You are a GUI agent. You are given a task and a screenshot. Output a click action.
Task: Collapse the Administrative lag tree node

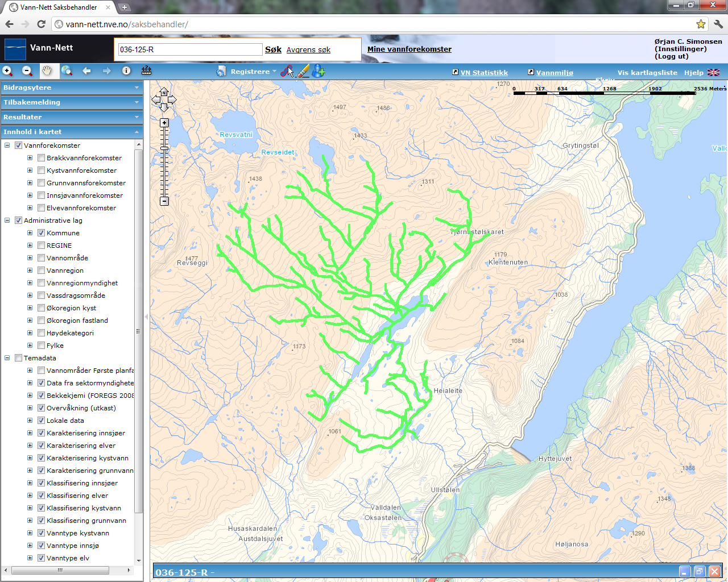point(7,221)
